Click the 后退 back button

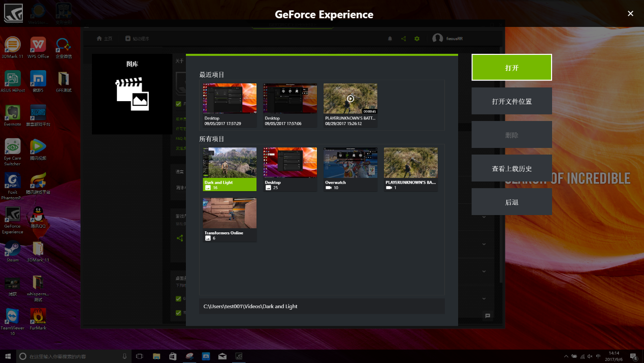click(x=511, y=202)
